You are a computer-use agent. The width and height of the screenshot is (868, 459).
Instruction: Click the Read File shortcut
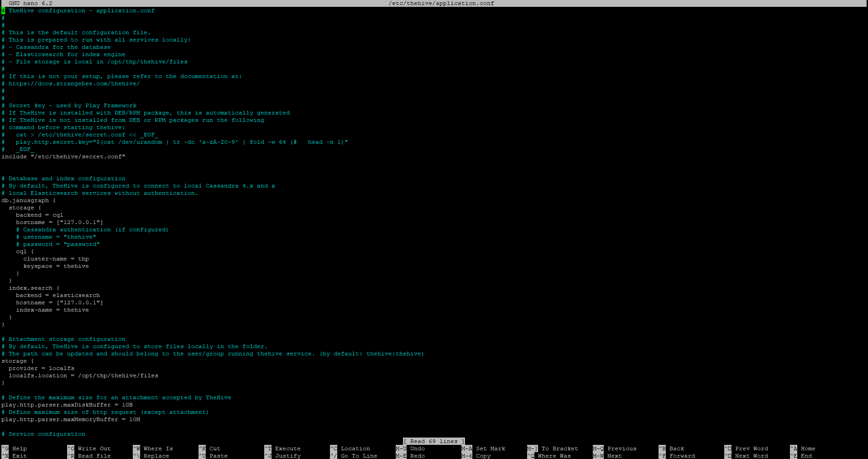click(94, 456)
